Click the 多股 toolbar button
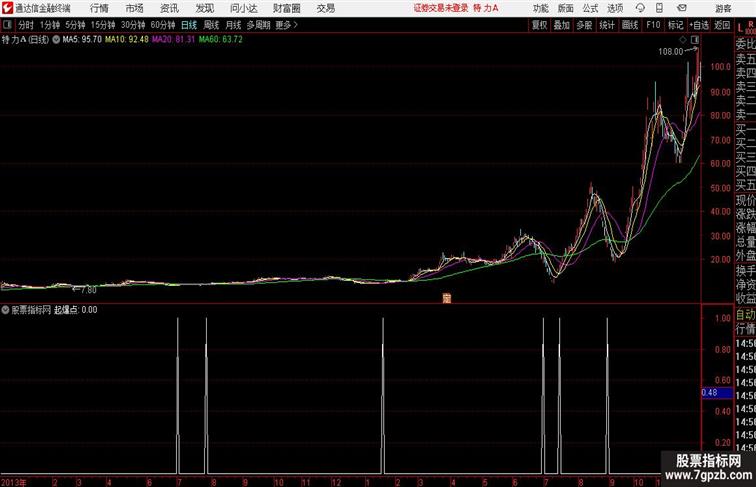Screen dimensions: 756x487 tap(584, 25)
